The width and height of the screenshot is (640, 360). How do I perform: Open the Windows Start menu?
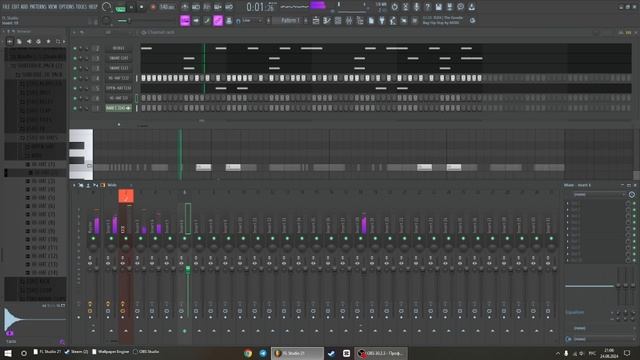tap(8, 353)
